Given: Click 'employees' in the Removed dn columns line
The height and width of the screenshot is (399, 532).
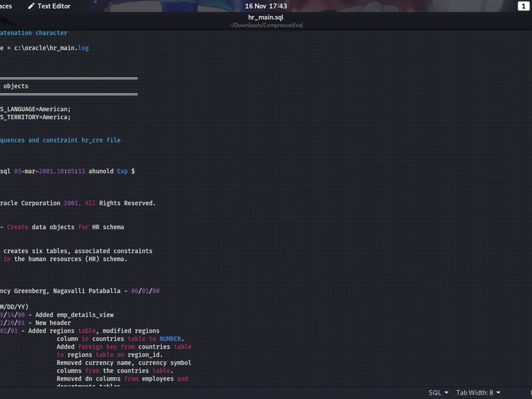Looking at the screenshot, I should point(158,379).
